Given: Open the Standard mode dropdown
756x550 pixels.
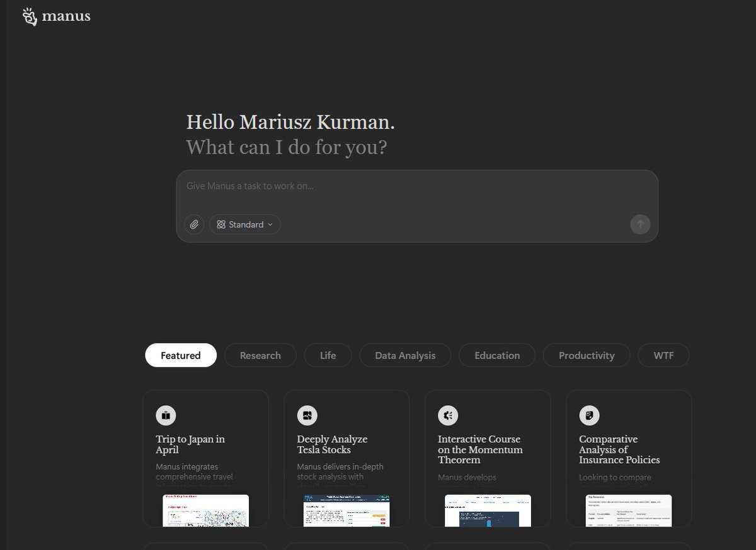Looking at the screenshot, I should (x=245, y=224).
